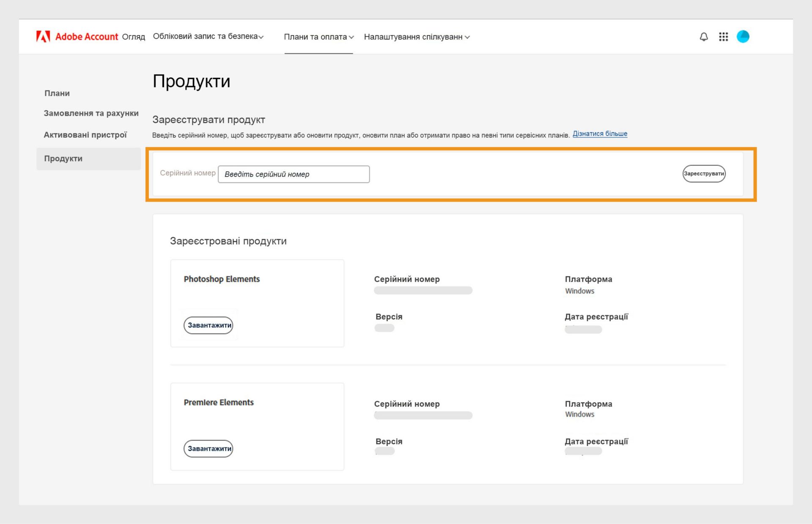Click the serial number input field
Image resolution: width=812 pixels, height=524 pixels.
coord(294,174)
